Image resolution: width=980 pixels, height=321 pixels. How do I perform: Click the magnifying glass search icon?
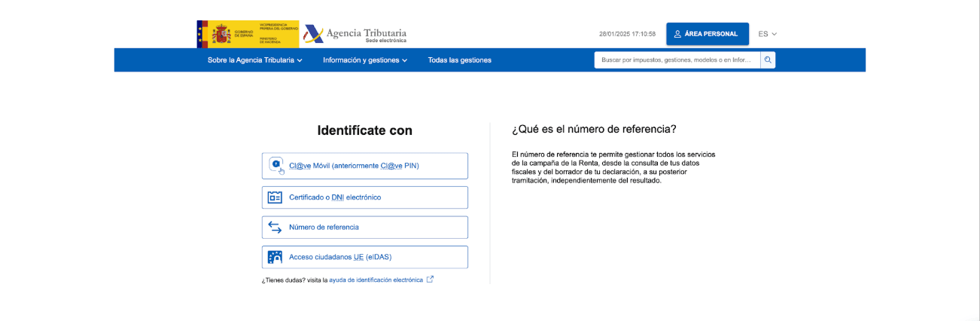(768, 60)
